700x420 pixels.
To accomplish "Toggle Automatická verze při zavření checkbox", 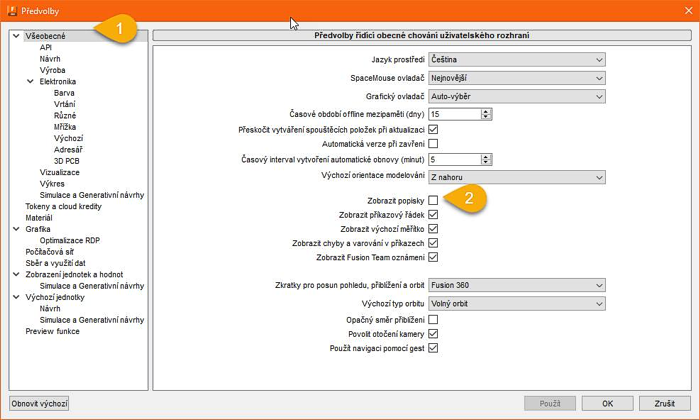I will tap(433, 144).
